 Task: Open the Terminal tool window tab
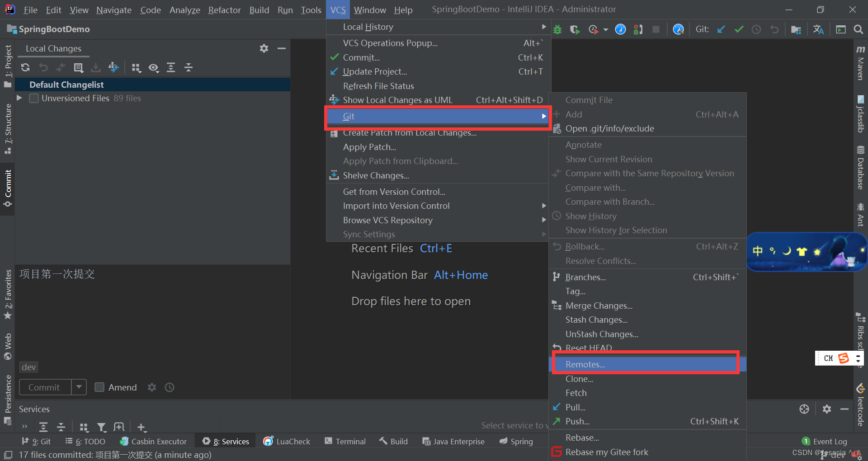pos(345,441)
